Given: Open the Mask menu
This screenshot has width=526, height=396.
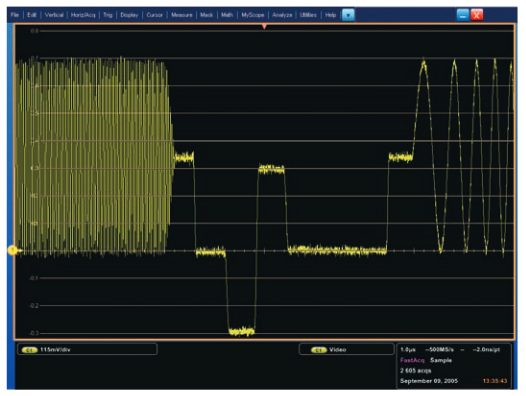Looking at the screenshot, I should point(207,15).
